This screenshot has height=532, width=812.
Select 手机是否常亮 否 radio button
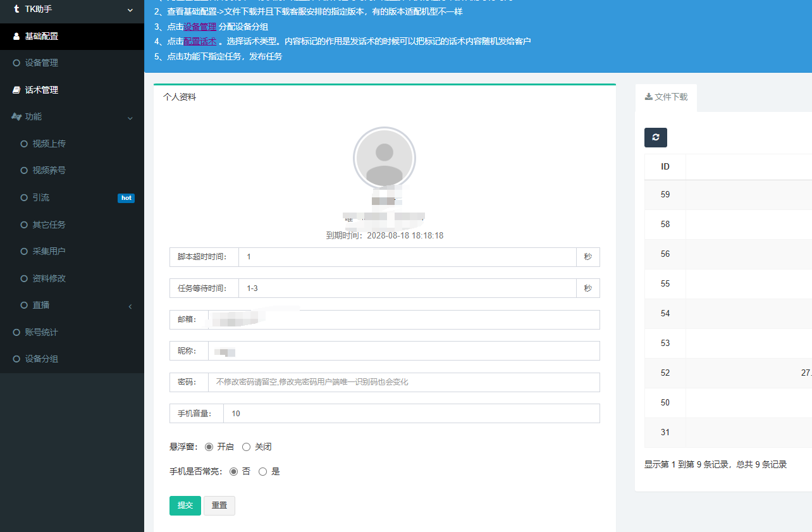233,471
